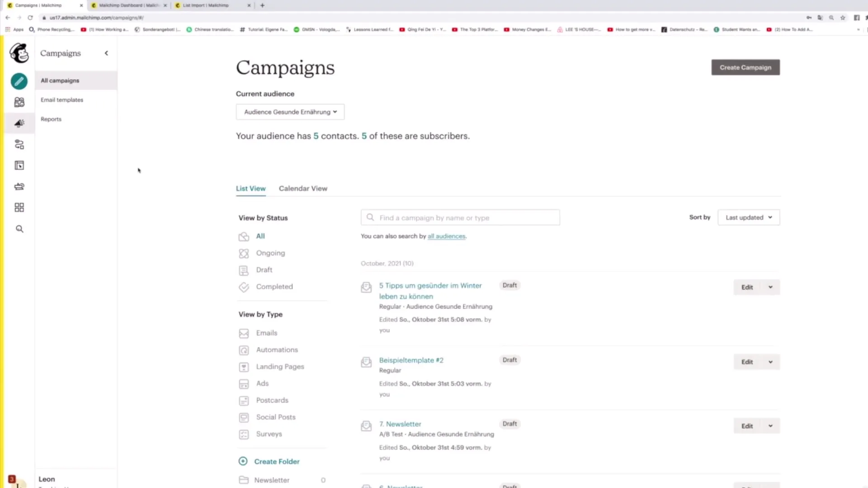Click the Integrations icon in sidebar

(19, 207)
